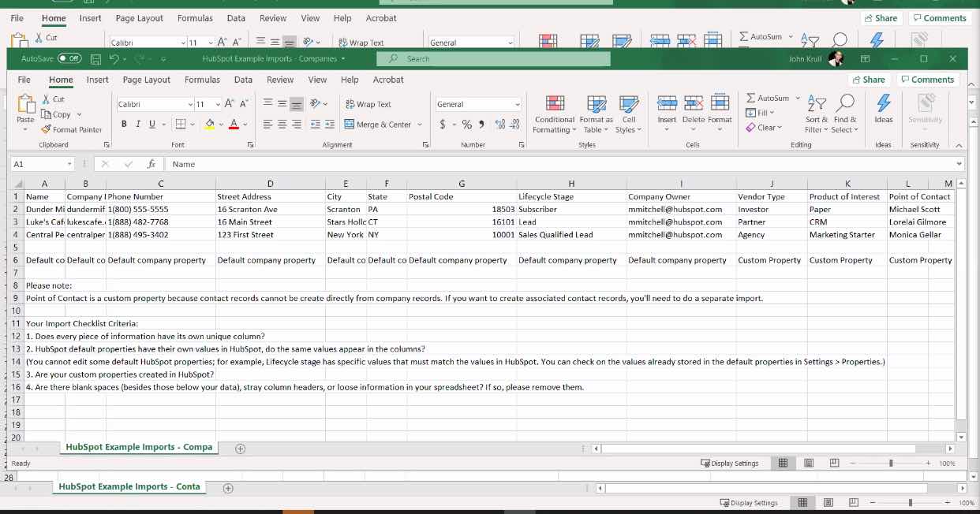Open Sort & Filter
This screenshot has height=514, width=980.
point(817,114)
